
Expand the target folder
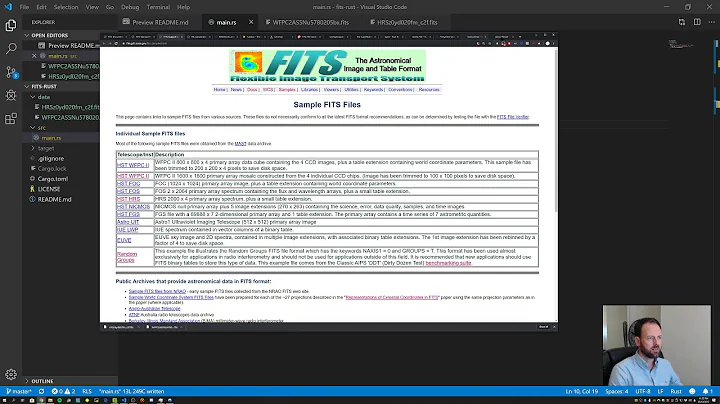coord(33,148)
